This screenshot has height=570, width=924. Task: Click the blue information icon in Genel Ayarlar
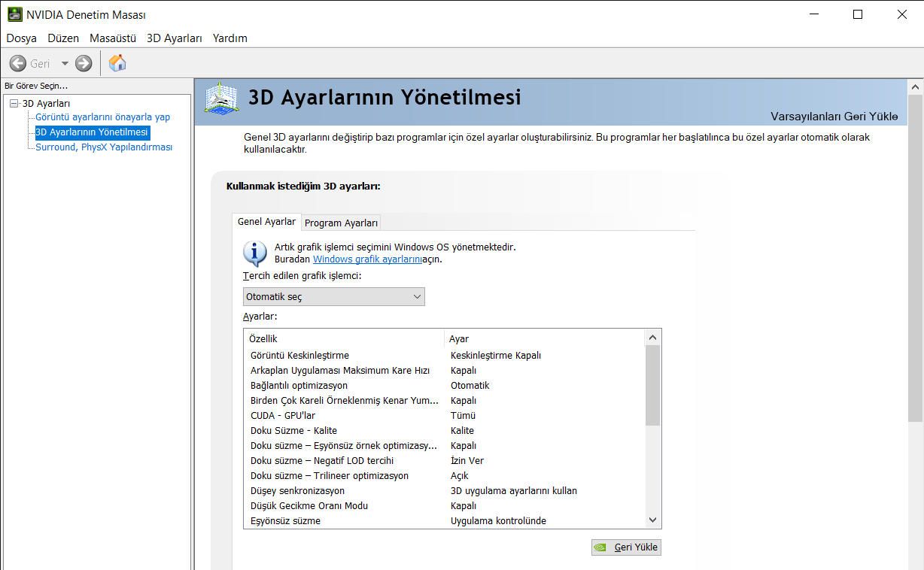click(255, 253)
